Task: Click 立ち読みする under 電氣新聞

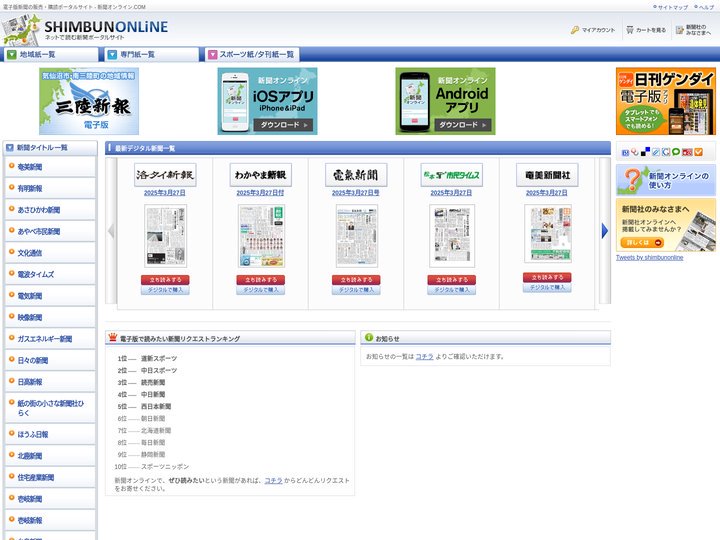Action: [356, 280]
